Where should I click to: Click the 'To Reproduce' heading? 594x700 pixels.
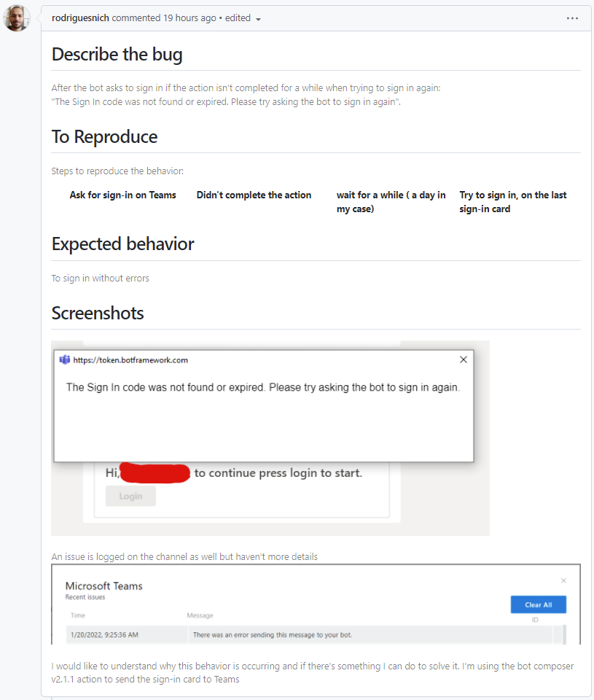pyautogui.click(x=104, y=136)
